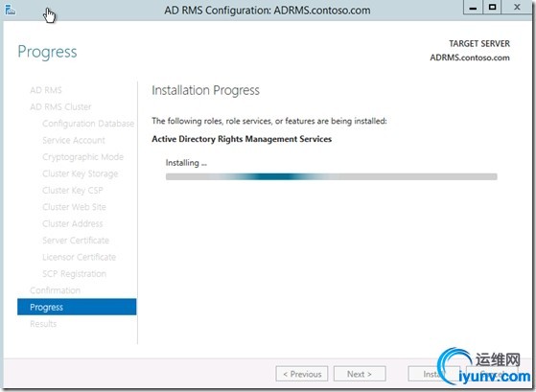
Task: Select AD RMS in the wizard steps
Action: click(x=46, y=90)
